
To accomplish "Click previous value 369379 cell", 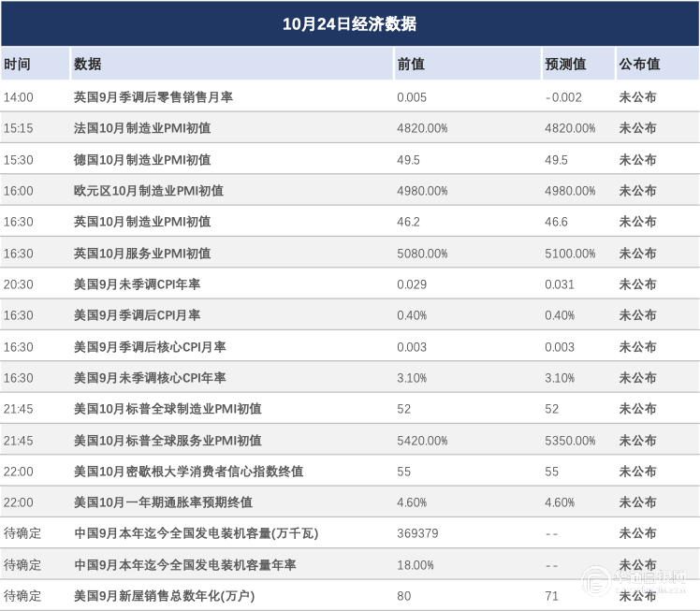I will 417,533.
